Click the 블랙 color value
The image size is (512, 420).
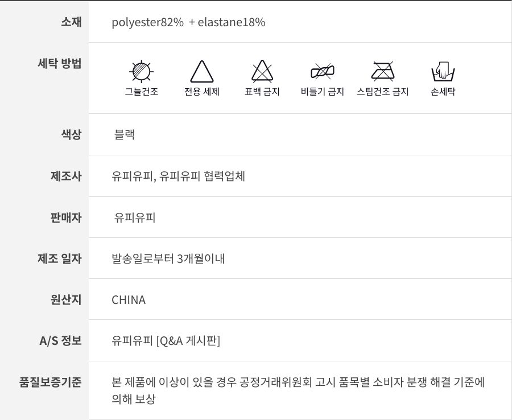pos(125,135)
